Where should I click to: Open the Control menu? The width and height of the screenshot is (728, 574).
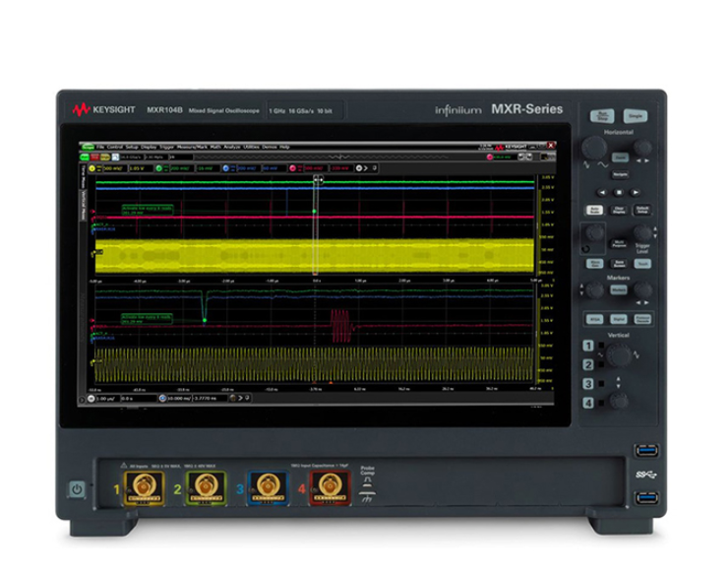(115, 147)
